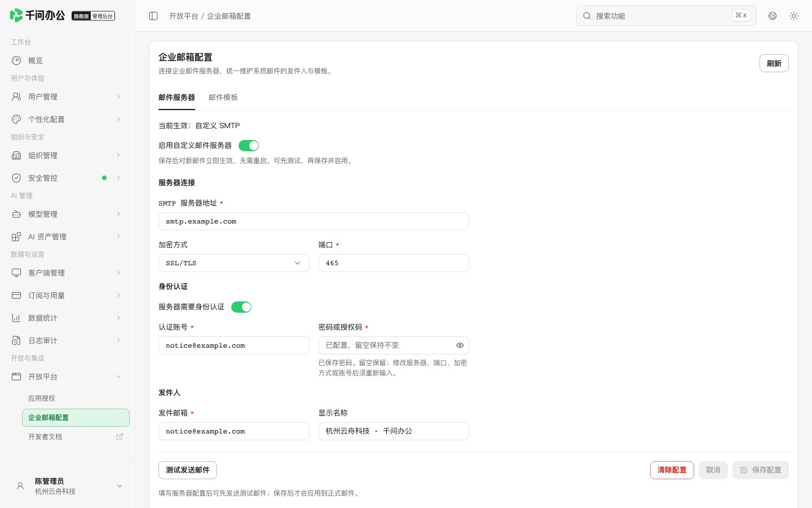
Task: Switch theme with the sun icon
Action: coord(794,16)
